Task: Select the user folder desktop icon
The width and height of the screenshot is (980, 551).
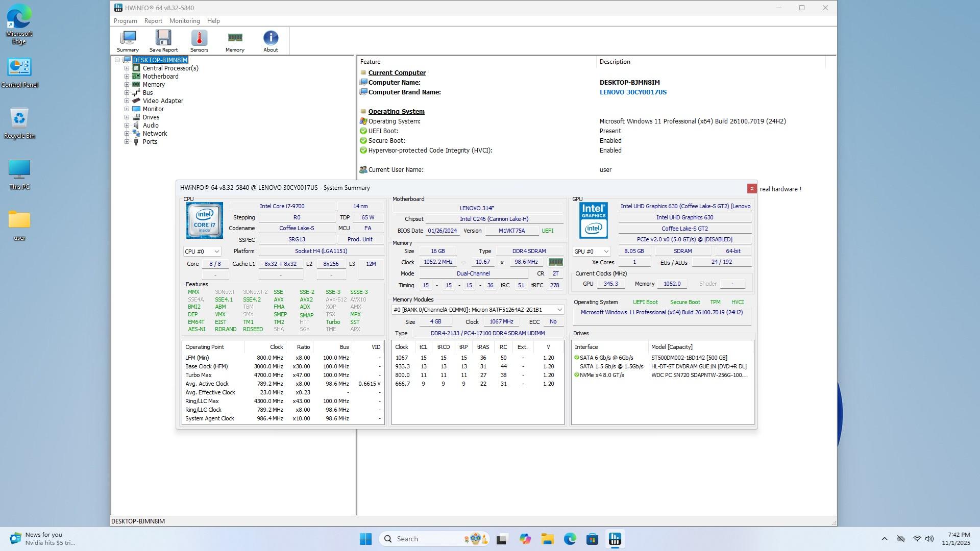Action: pos(19,225)
